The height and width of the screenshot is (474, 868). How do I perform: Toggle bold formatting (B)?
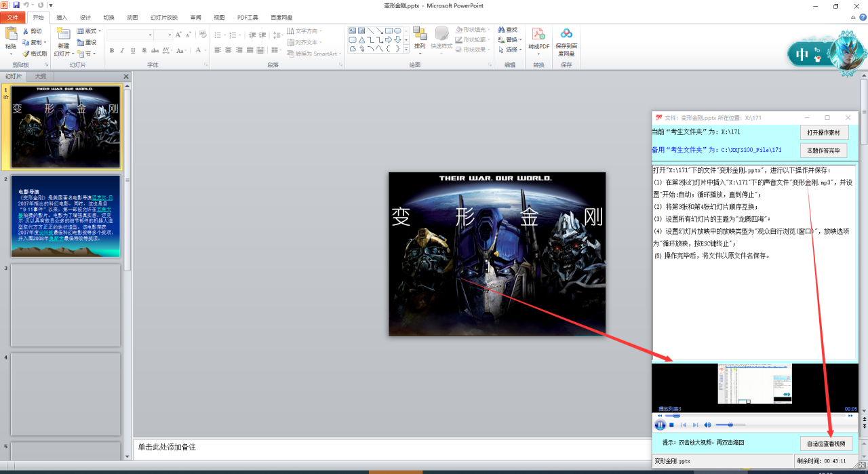coord(113,50)
